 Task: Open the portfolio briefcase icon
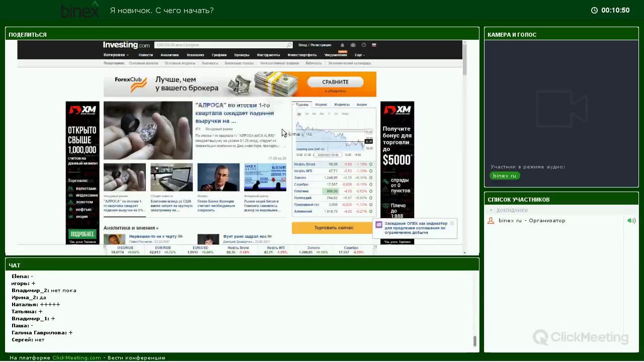coord(353,45)
